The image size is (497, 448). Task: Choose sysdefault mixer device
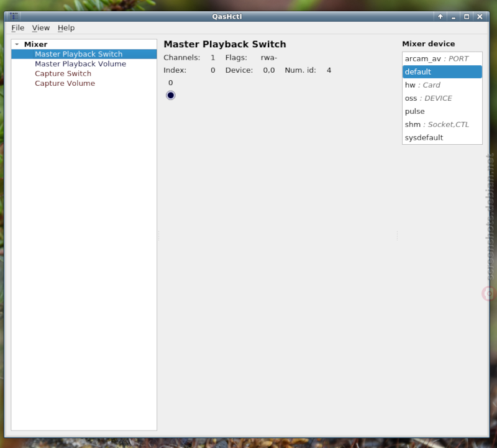[x=442, y=137]
